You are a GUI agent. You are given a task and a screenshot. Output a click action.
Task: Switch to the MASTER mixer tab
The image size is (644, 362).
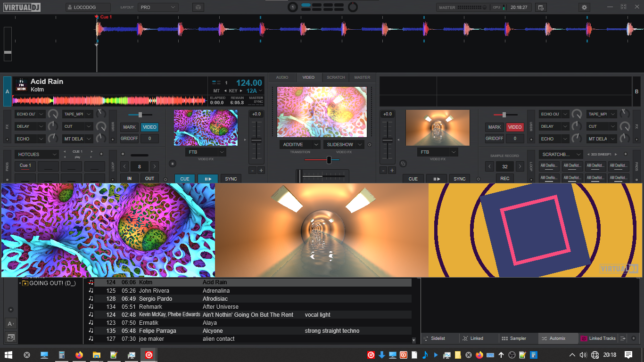pos(362,77)
